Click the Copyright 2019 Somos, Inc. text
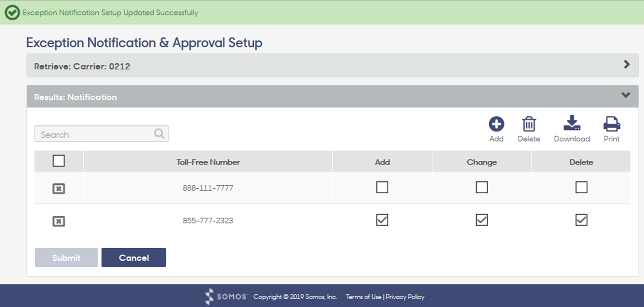 pos(295,297)
